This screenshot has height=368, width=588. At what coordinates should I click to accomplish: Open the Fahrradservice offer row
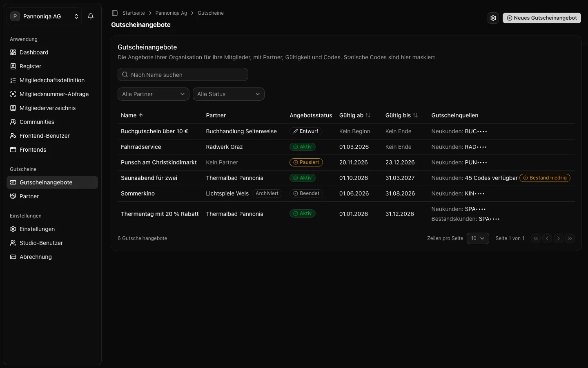346,147
